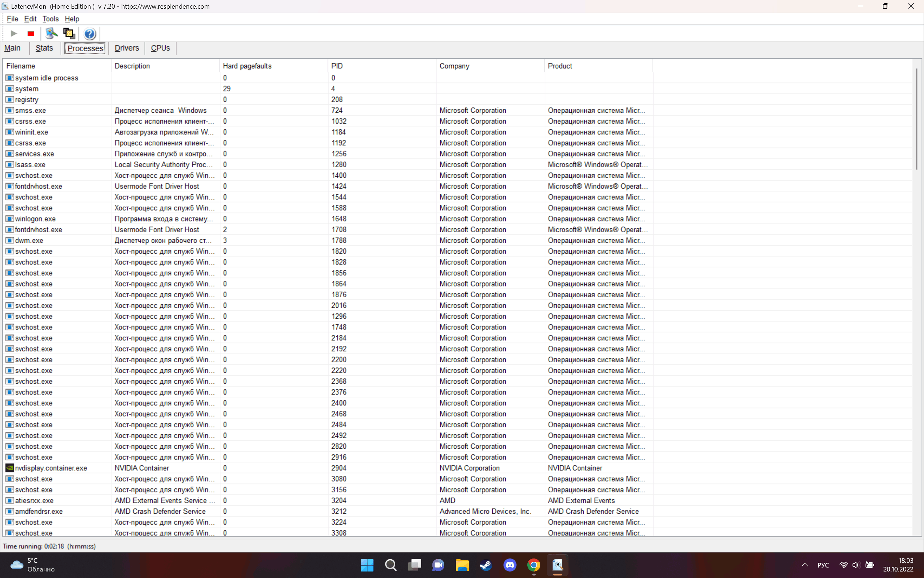This screenshot has height=578, width=924.
Task: Switch to the CPUs tab
Action: point(160,48)
